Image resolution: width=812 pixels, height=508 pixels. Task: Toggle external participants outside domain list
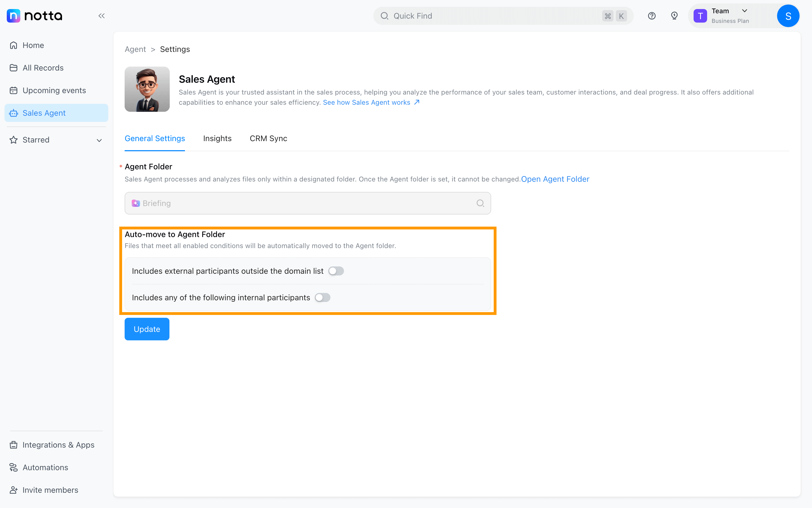tap(336, 271)
